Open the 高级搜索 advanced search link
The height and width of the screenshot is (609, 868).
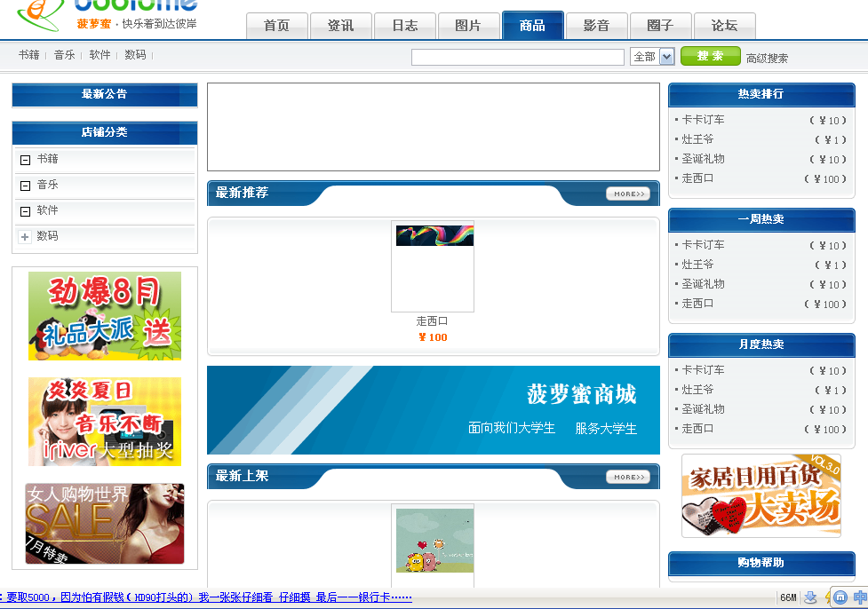(767, 58)
